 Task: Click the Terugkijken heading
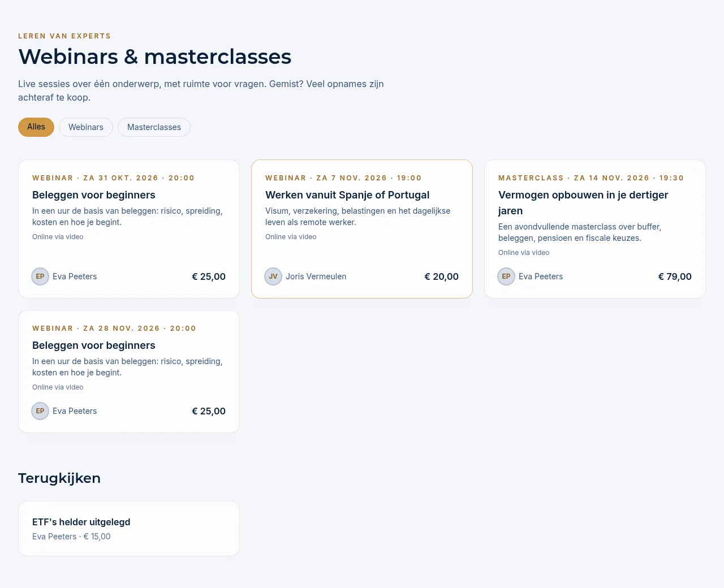59,478
